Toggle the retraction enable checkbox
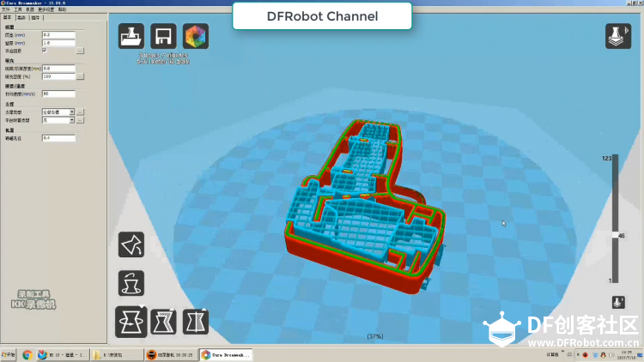Image resolution: width=644 pixels, height=362 pixels. coord(45,51)
